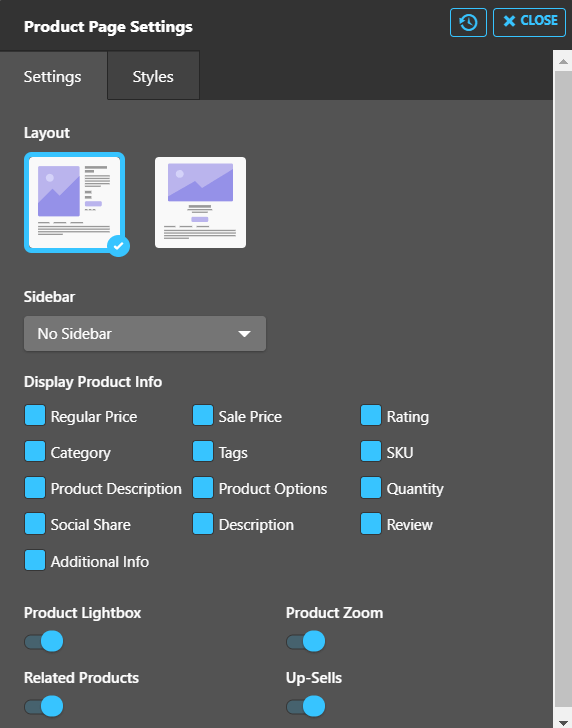The height and width of the screenshot is (728, 572).
Task: Uncheck the Regular Price checkbox
Action: coord(35,416)
